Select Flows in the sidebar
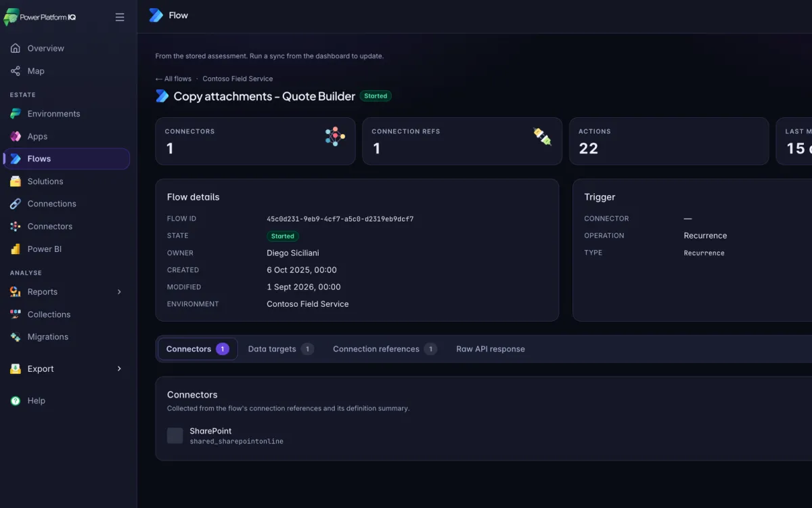Screen dimensions: 812x508 (x=66, y=158)
